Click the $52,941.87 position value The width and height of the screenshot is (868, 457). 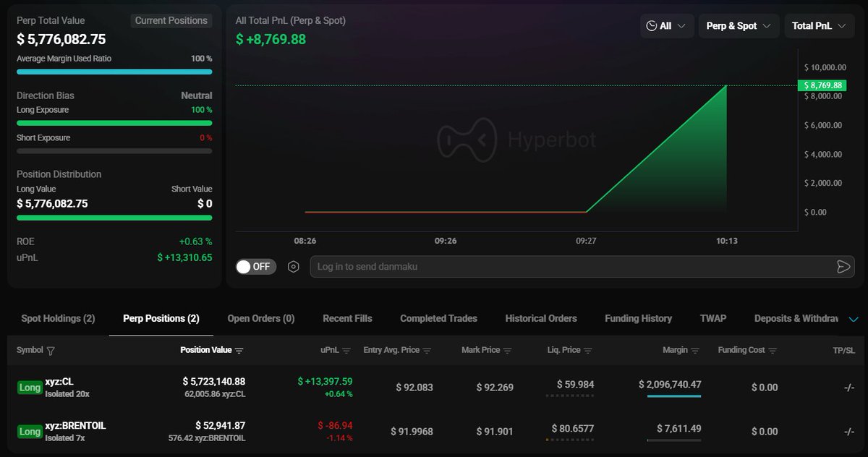[220, 425]
